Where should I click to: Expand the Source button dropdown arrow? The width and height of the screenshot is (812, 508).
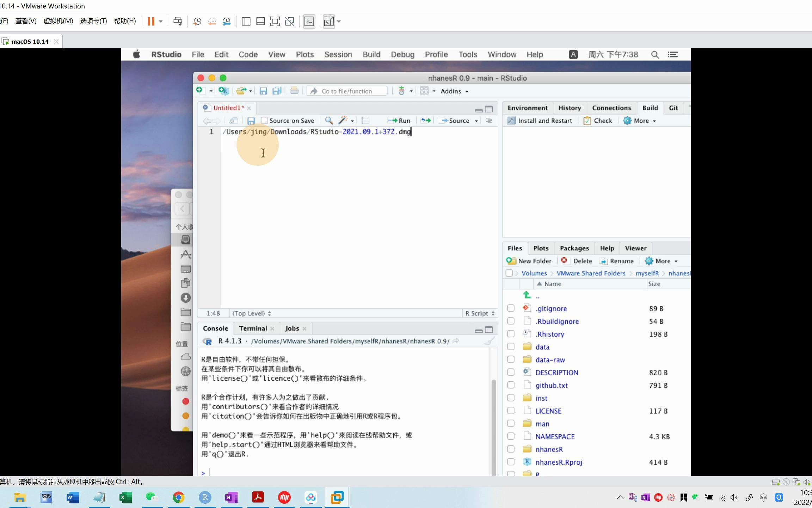pos(476,121)
